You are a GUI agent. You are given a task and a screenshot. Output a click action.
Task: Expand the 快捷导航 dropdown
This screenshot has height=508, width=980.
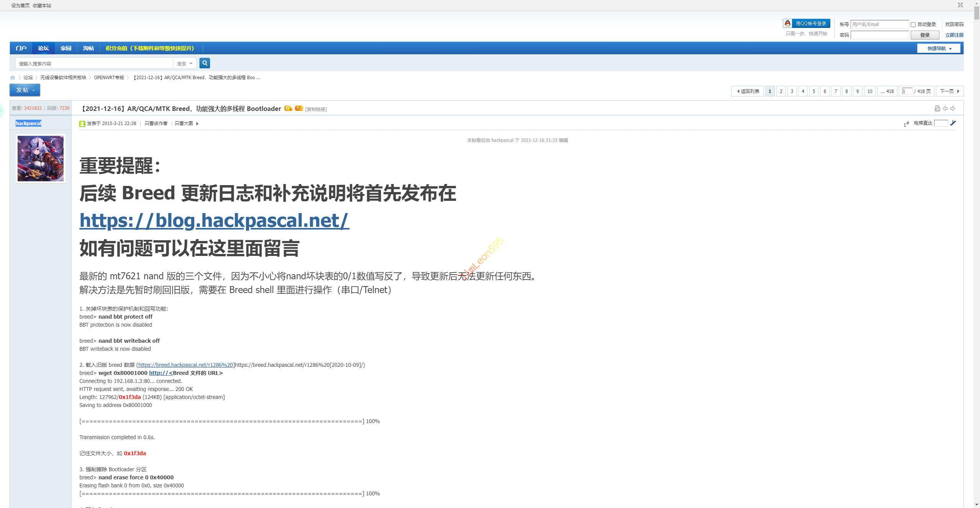939,48
